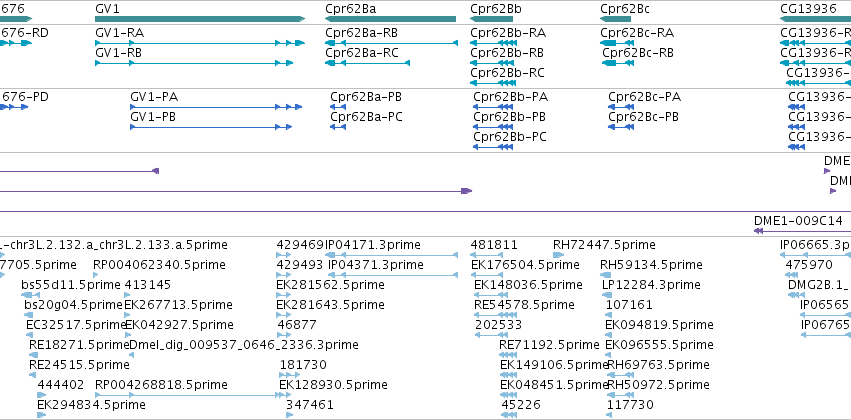Click the Cpr62Bc-RA transcript label

pos(637,33)
